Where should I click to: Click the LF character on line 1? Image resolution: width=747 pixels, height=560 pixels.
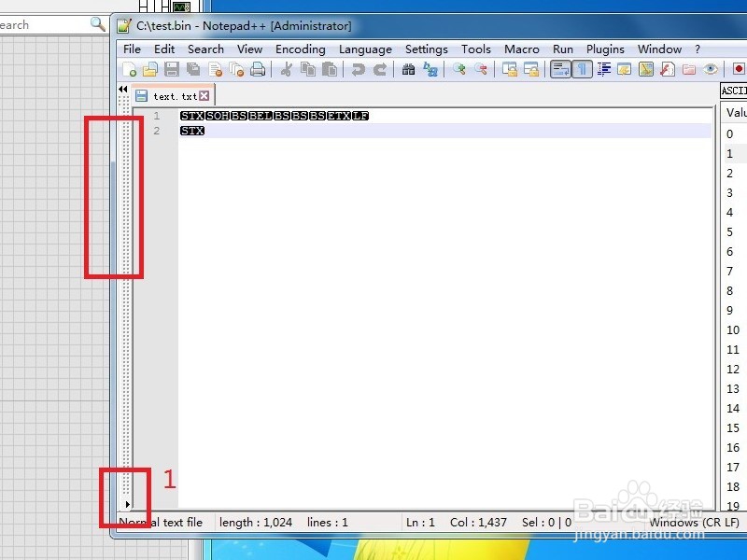(x=360, y=116)
